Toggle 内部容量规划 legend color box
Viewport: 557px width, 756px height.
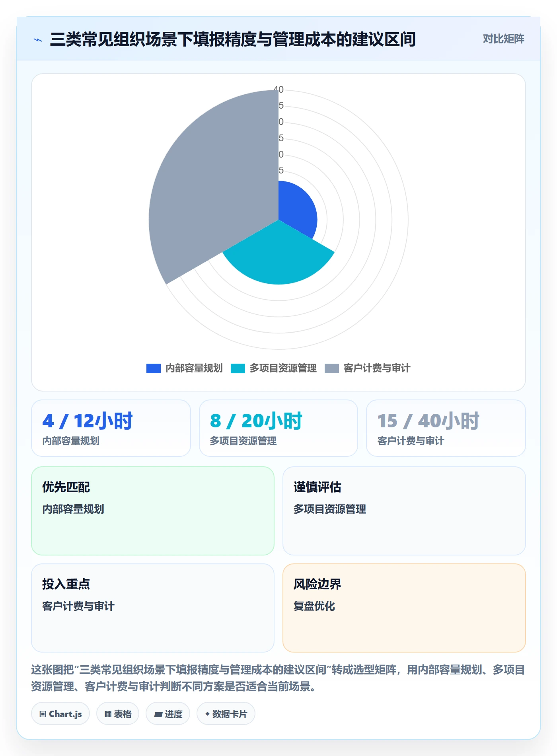tap(154, 368)
